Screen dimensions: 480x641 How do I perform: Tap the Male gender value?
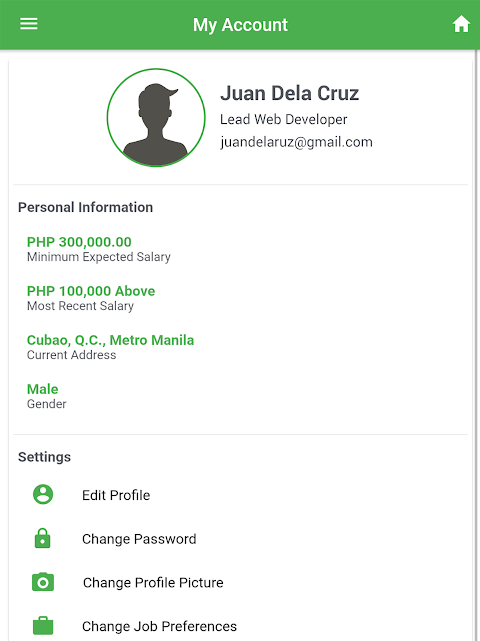coord(43,389)
